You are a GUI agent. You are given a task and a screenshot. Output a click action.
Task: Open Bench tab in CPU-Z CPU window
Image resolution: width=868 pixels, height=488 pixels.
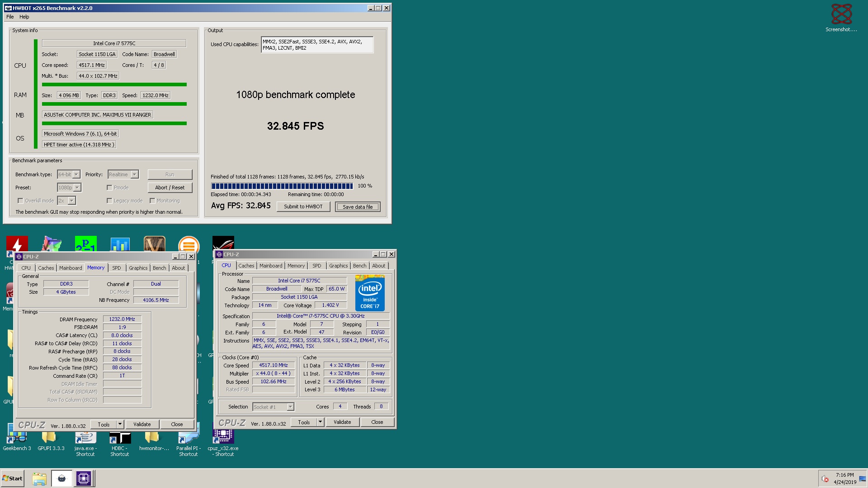pos(360,266)
